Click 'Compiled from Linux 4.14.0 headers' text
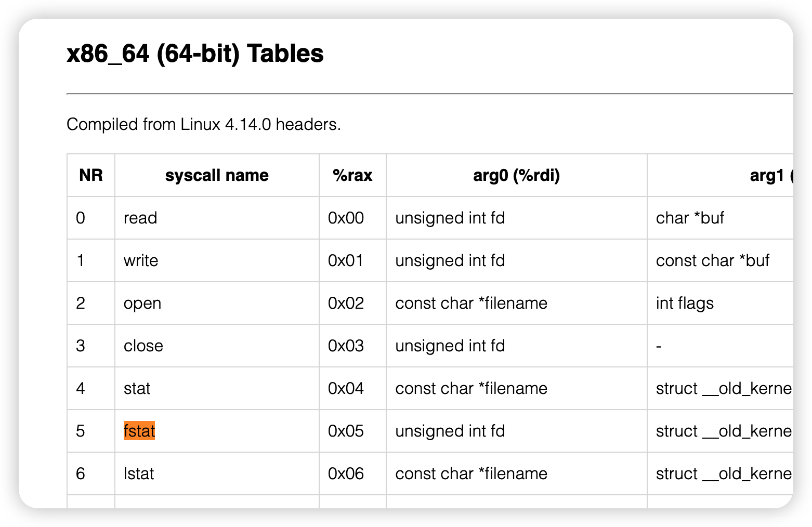The image size is (812, 527). pyautogui.click(x=203, y=124)
